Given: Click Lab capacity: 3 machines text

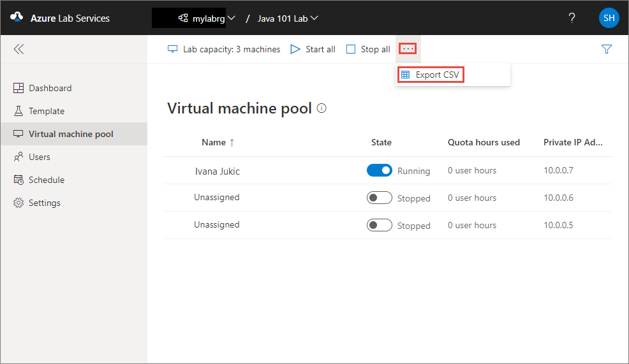Looking at the screenshot, I should point(232,49).
